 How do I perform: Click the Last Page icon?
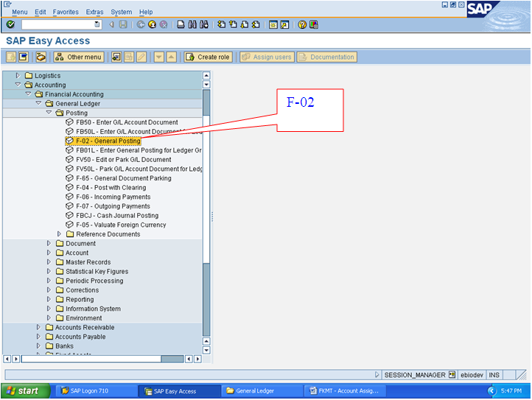[256, 24]
